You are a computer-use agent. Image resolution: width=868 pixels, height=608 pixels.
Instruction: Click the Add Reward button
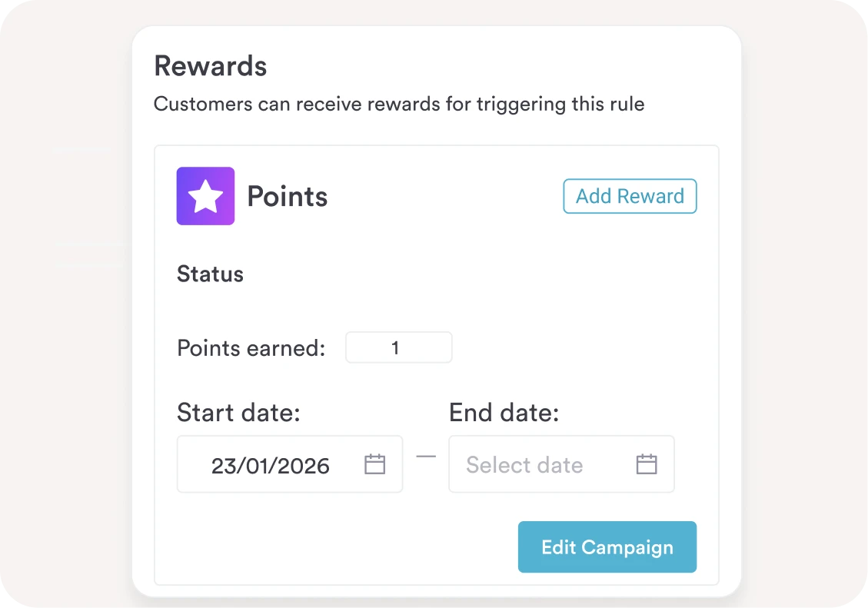630,196
